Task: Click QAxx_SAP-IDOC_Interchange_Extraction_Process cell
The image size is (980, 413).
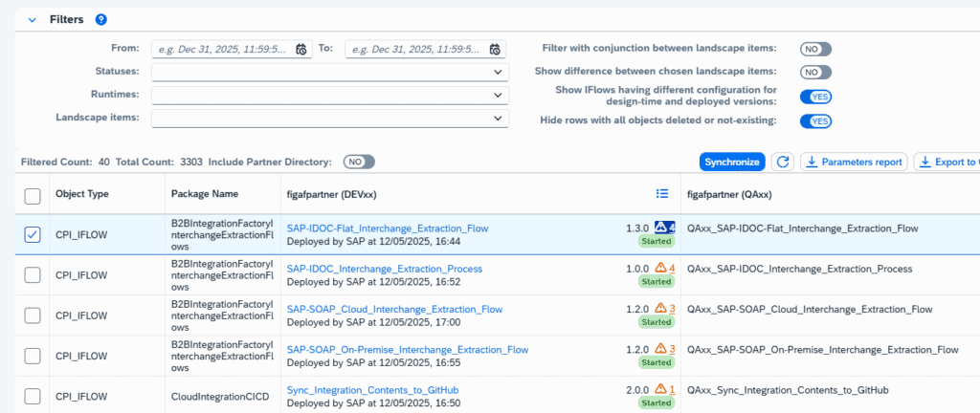Action: 799,269
